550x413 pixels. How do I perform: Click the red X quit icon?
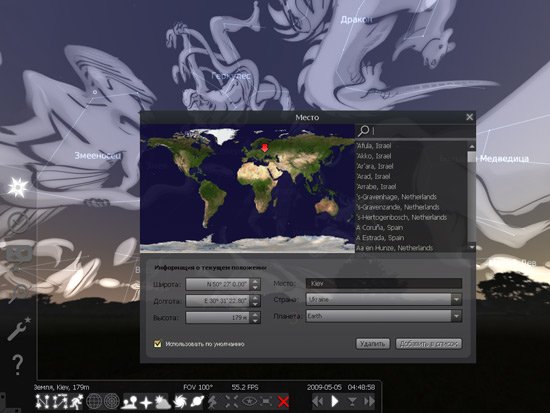[x=283, y=402]
